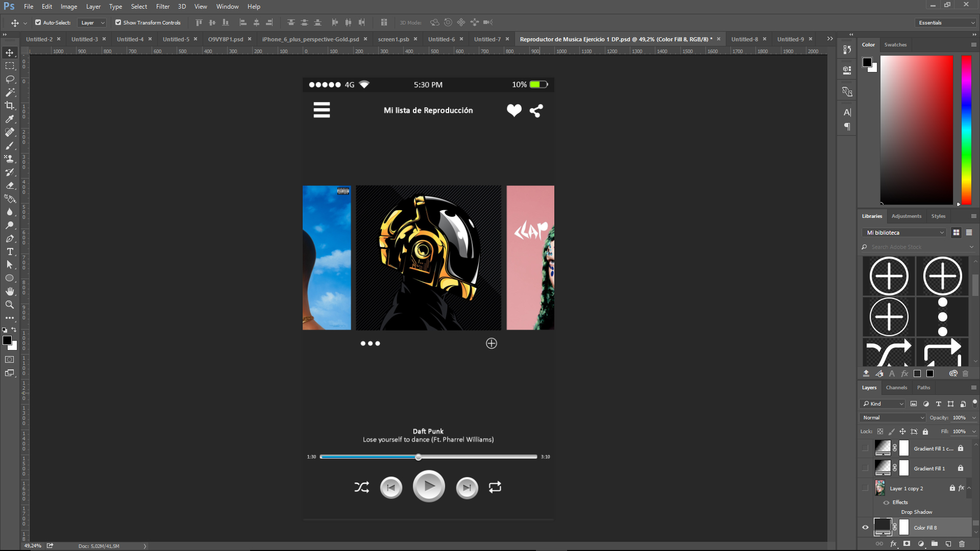Select the History Brush tool
The image size is (980, 551).
(10, 172)
